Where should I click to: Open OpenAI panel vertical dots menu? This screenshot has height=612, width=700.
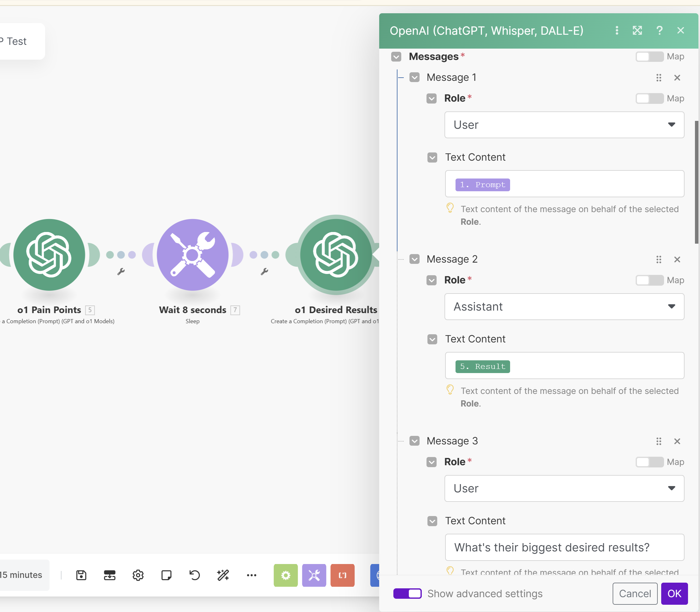click(616, 31)
